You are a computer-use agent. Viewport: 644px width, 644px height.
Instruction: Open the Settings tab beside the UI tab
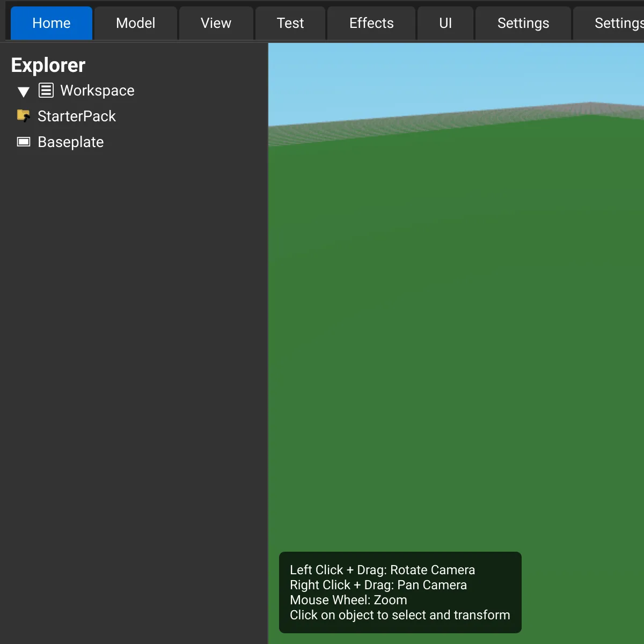click(x=523, y=23)
